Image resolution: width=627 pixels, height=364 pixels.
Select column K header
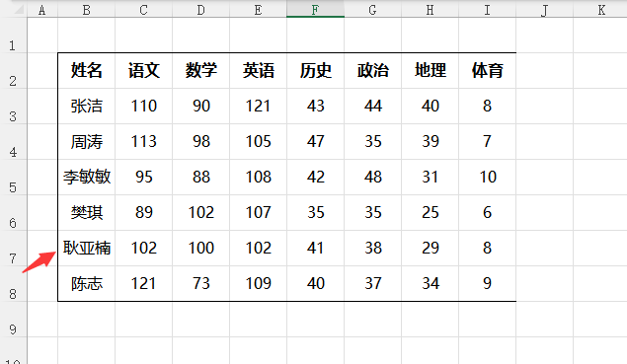click(x=599, y=10)
